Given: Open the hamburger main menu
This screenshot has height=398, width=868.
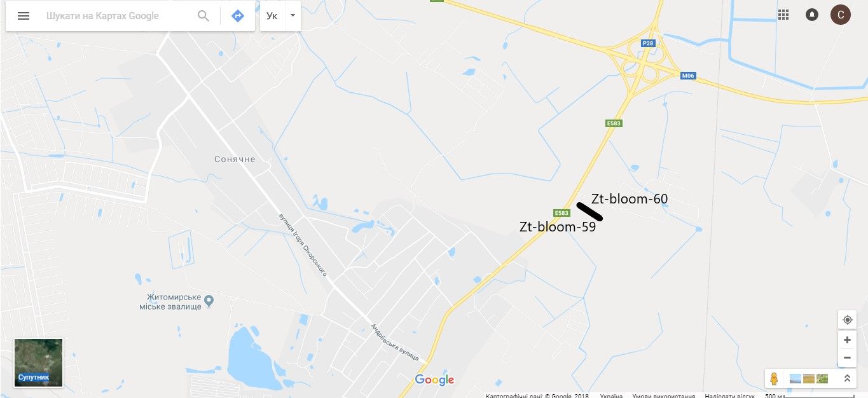Looking at the screenshot, I should point(24,16).
